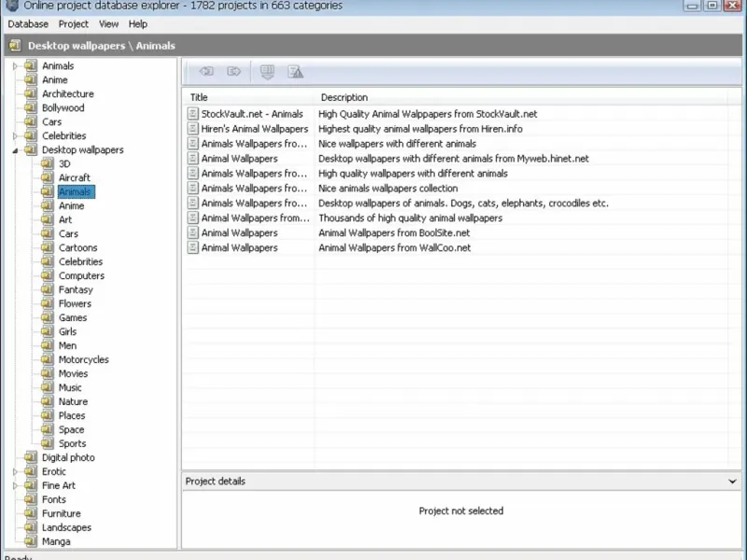Image resolution: width=747 pixels, height=560 pixels.
Task: Click header bar Desktop wallpapers folder icon
Action: pos(15,45)
